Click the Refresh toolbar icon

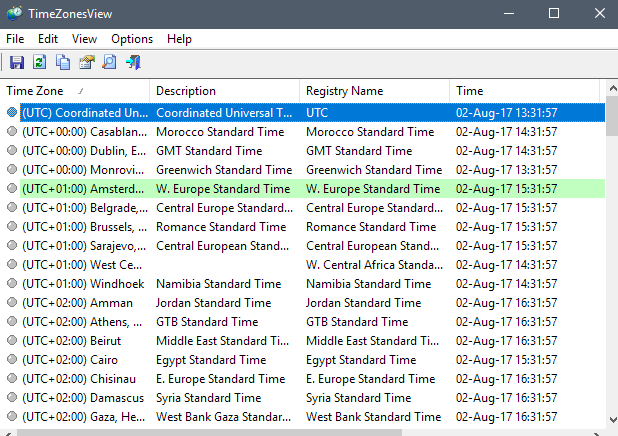[x=40, y=62]
